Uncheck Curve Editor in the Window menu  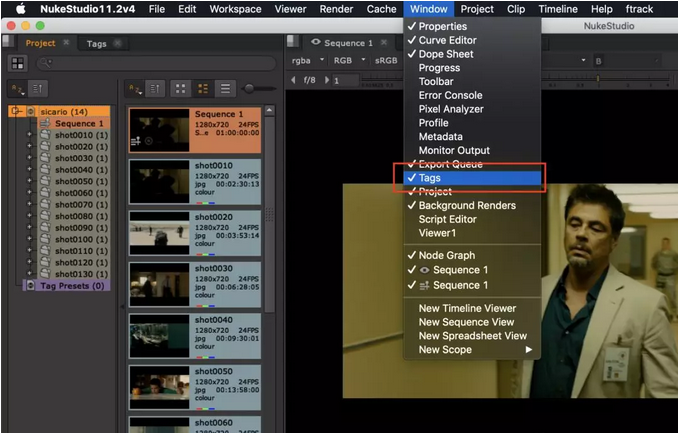point(472,40)
